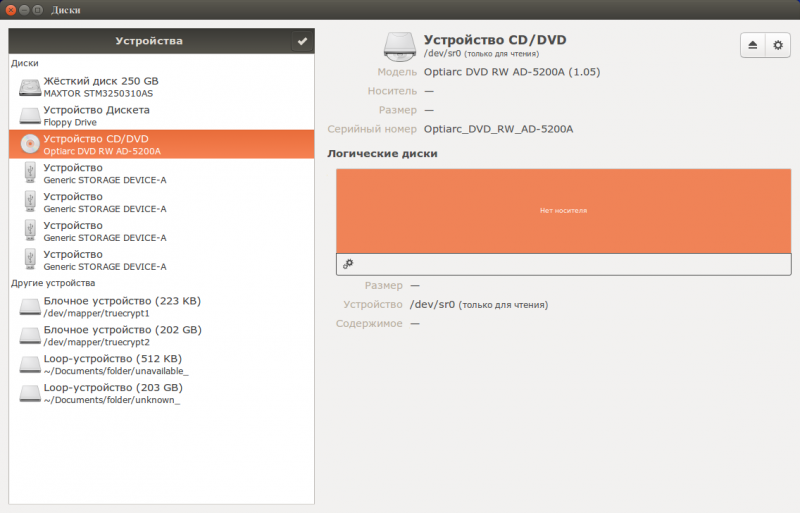
Task: Click the Устройства panel header
Action: [148, 41]
